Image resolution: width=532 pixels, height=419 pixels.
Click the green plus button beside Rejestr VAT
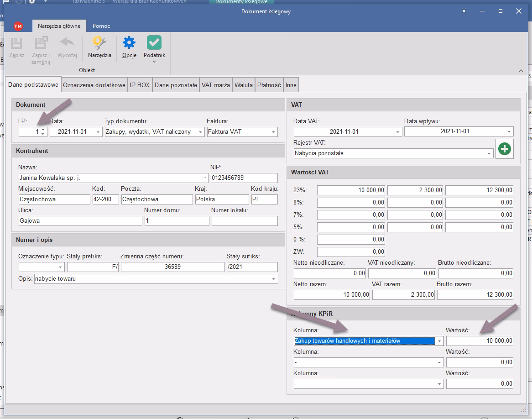(x=504, y=149)
